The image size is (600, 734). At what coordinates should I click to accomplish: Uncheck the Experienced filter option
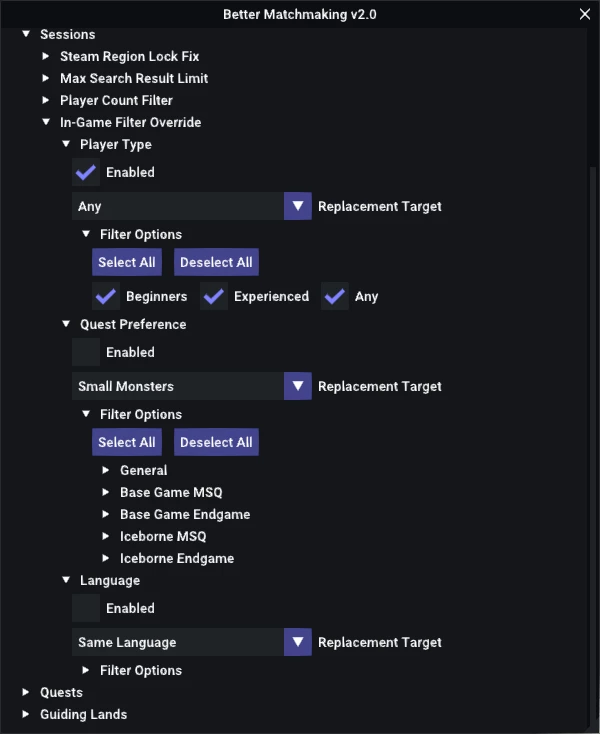214,296
